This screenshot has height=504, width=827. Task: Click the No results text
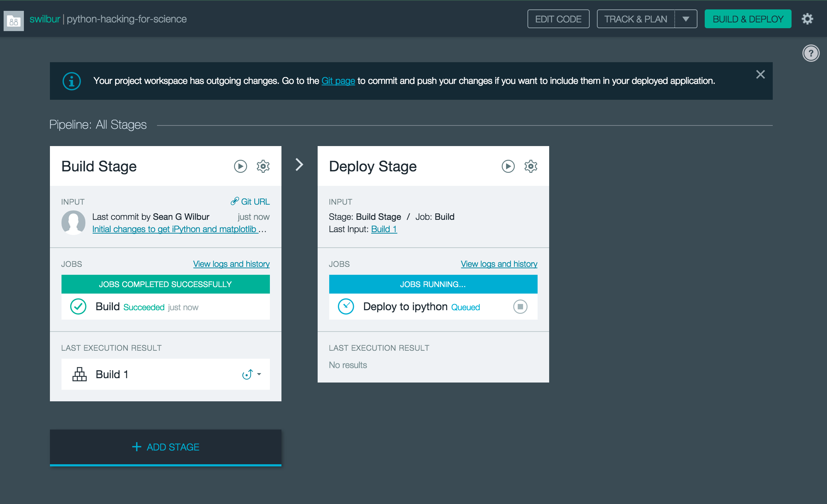[348, 365]
